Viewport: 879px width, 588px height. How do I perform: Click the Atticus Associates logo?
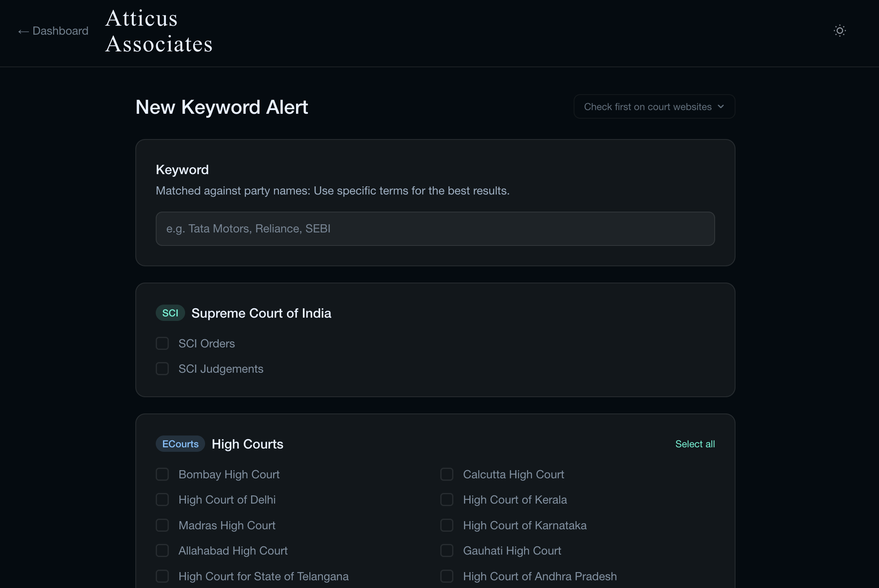point(159,31)
